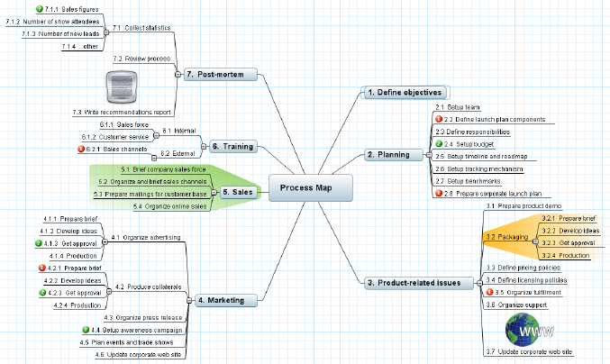This screenshot has width=610, height=364.
Task: Collapse the 6. Training branch
Action: click(x=204, y=147)
